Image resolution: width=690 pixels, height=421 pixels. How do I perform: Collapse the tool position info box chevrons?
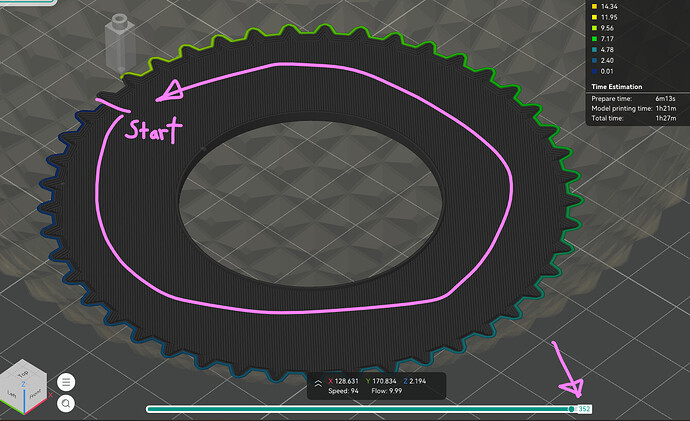click(318, 384)
